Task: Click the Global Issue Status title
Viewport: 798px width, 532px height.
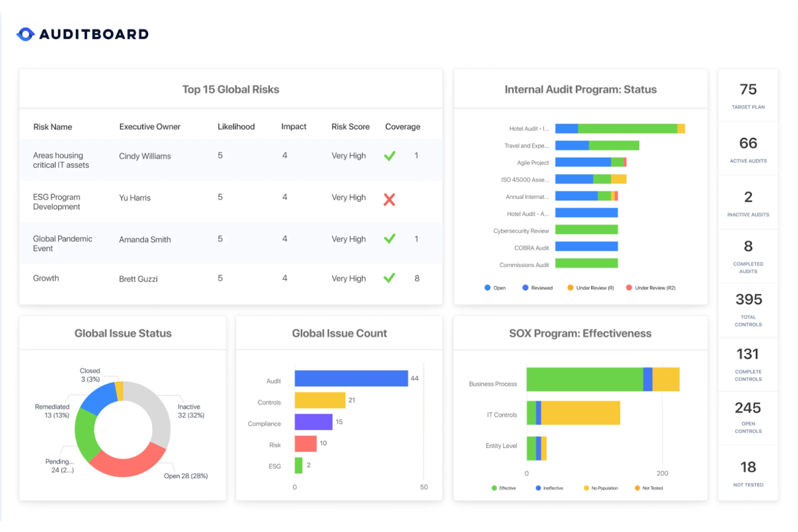Action: 123,333
